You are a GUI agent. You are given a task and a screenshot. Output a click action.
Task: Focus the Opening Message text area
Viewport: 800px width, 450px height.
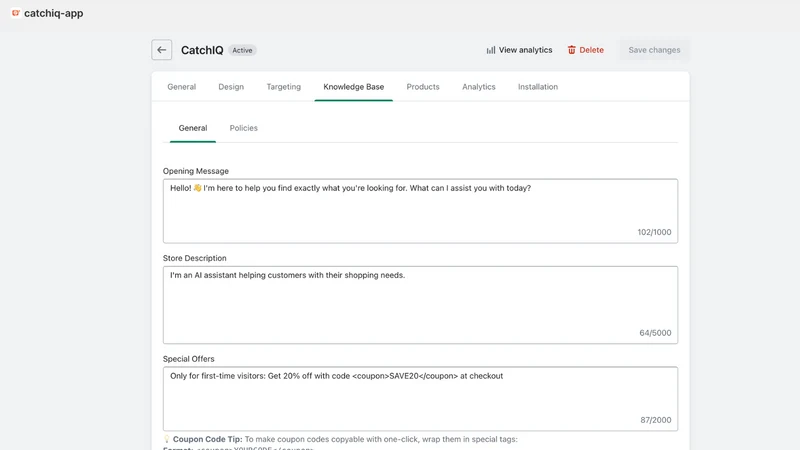[420, 211]
